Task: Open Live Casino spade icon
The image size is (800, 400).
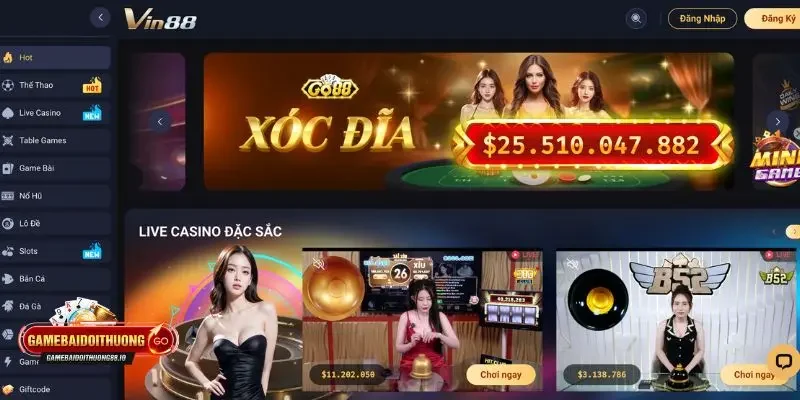Action: point(8,113)
